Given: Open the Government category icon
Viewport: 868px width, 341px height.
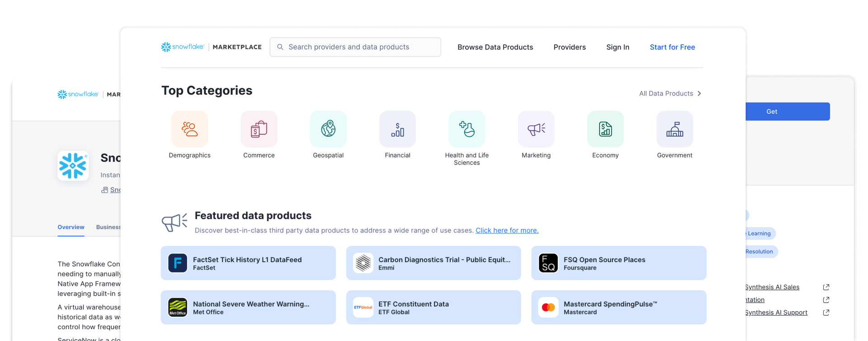Looking at the screenshot, I should click(675, 129).
